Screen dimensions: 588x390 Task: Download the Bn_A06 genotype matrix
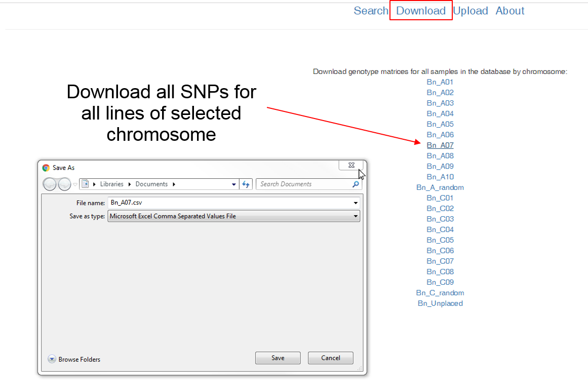point(440,134)
